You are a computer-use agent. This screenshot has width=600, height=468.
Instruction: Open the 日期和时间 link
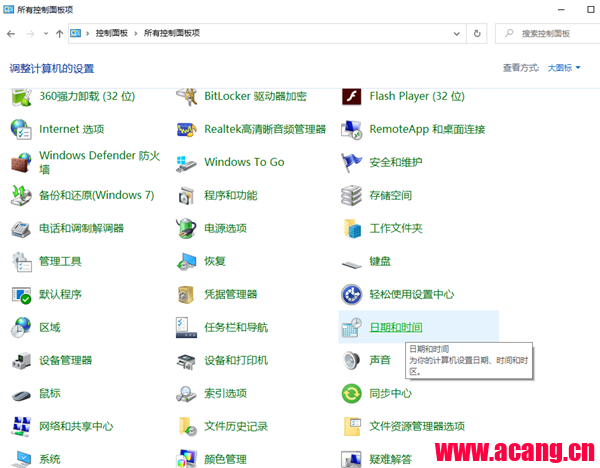[x=396, y=328]
